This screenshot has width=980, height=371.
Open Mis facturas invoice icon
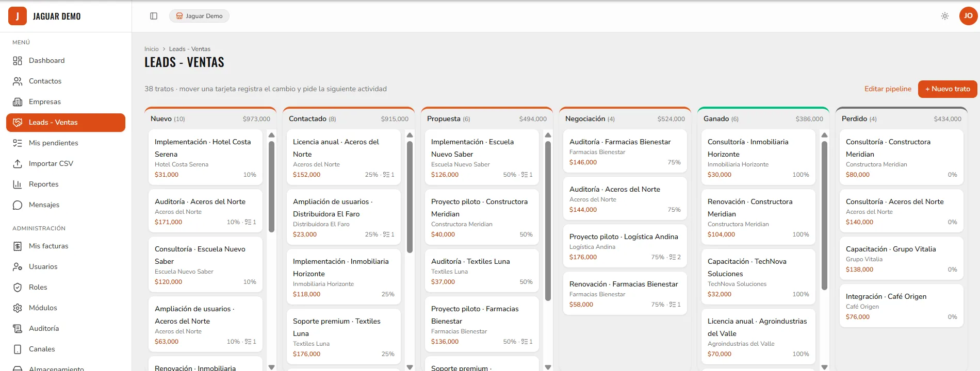coord(18,246)
